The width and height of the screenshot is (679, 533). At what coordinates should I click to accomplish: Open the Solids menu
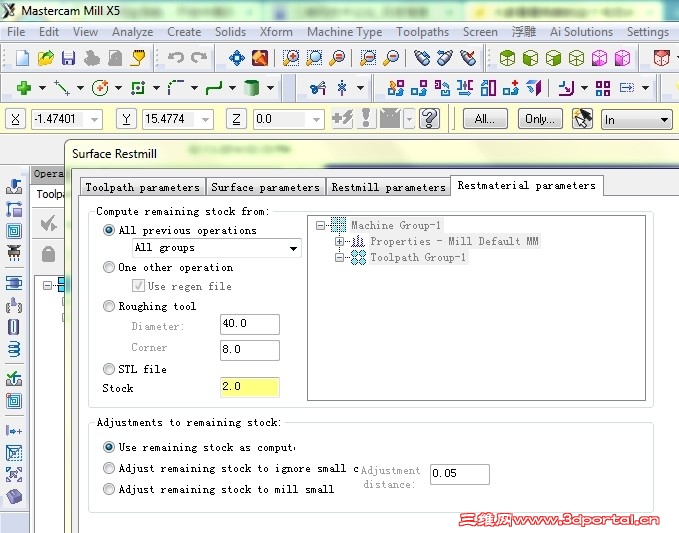pyautogui.click(x=230, y=32)
